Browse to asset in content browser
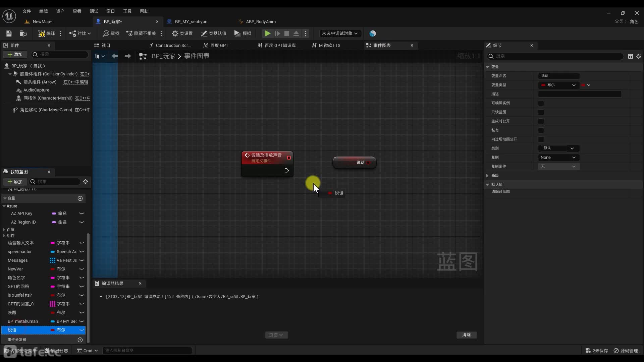The width and height of the screenshot is (644, 362). (23, 34)
